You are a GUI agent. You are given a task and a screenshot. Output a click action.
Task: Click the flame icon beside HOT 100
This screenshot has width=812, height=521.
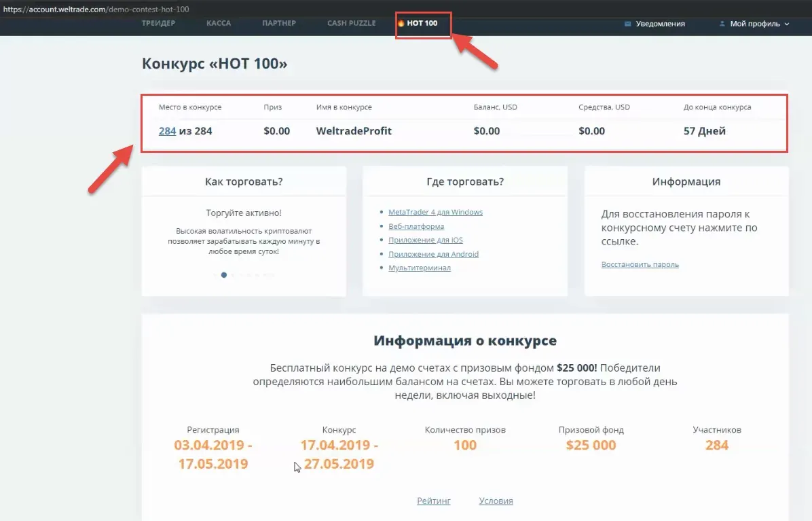point(401,23)
